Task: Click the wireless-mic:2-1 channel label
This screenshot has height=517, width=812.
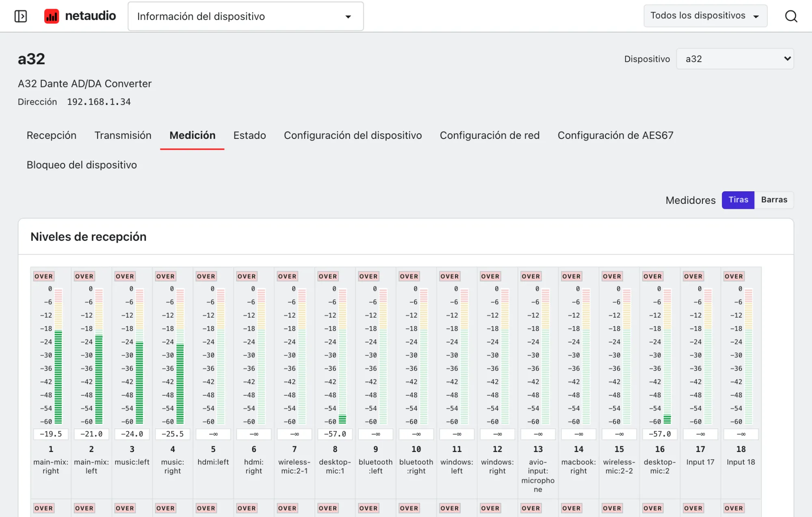Action: 294,467
